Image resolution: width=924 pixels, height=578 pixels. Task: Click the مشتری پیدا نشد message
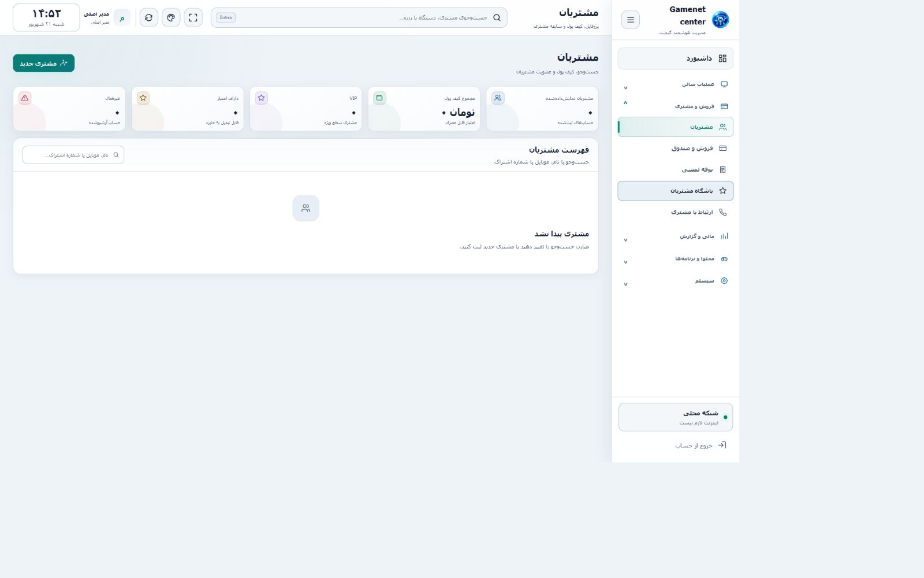[x=562, y=234]
